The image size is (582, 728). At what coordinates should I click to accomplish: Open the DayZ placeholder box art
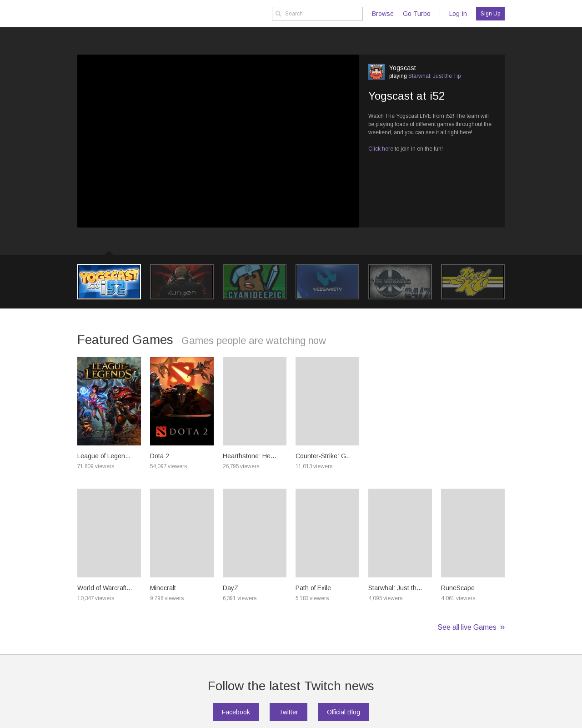pyautogui.click(x=255, y=533)
